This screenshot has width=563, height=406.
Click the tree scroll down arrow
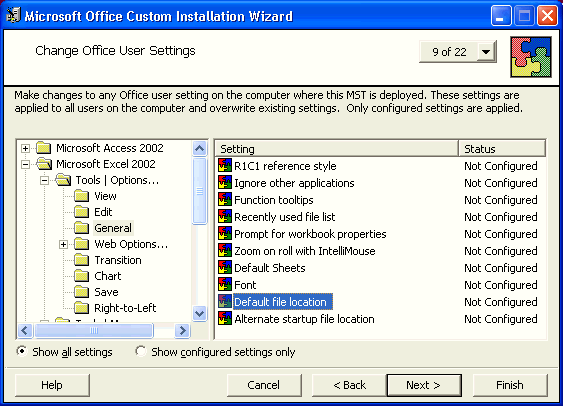point(199,313)
